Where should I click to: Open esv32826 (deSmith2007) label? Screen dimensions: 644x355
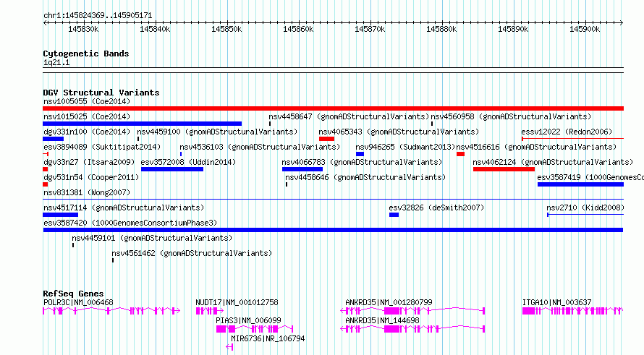(x=436, y=208)
